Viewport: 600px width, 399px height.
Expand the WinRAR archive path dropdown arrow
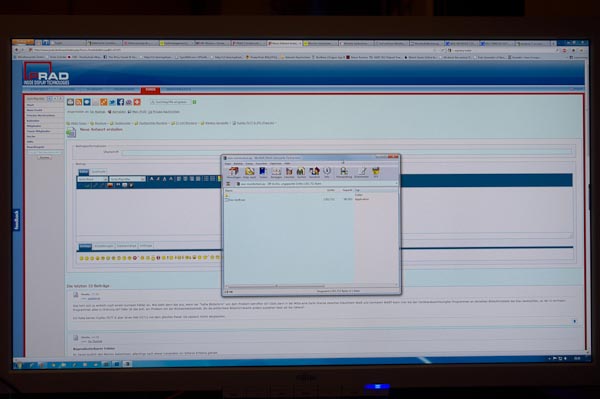(x=396, y=184)
